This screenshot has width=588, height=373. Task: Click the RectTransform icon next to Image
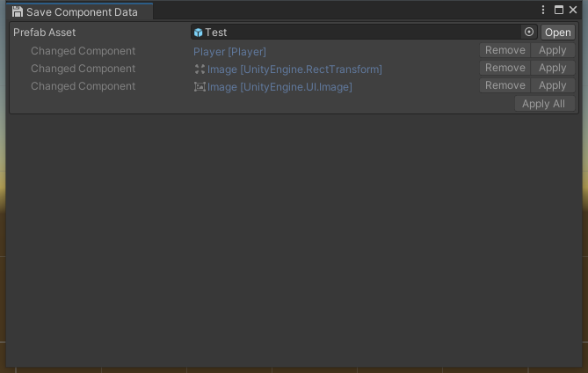pos(200,69)
